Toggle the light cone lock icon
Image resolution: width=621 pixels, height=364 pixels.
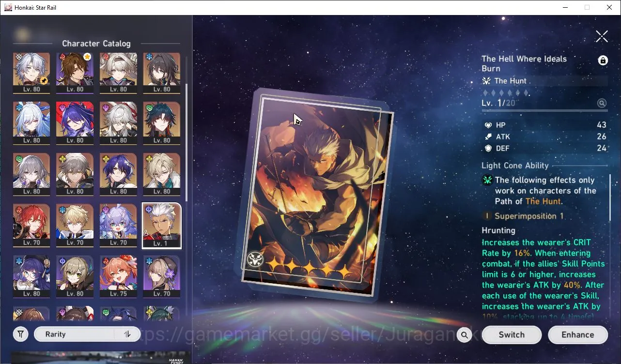[603, 61]
